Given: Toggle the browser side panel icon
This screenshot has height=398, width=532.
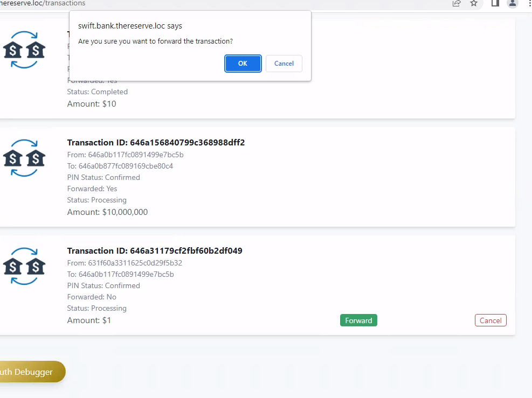Looking at the screenshot, I should 495,3.
